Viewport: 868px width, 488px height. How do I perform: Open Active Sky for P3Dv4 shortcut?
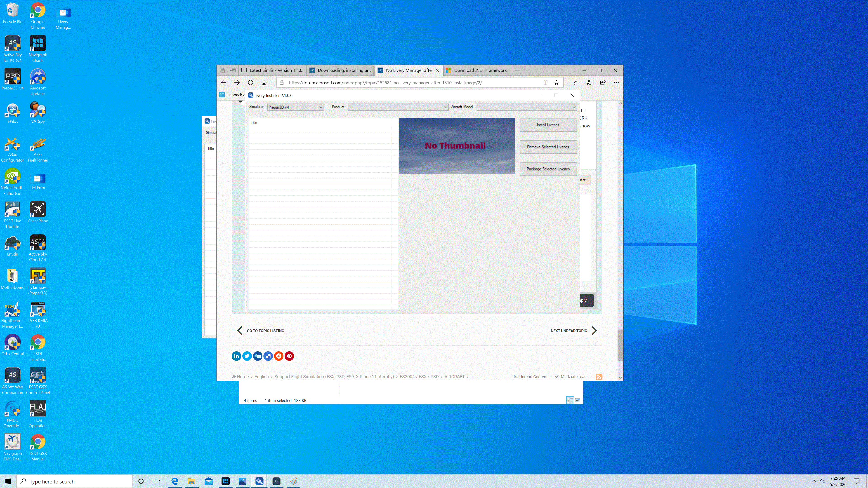pos(12,49)
